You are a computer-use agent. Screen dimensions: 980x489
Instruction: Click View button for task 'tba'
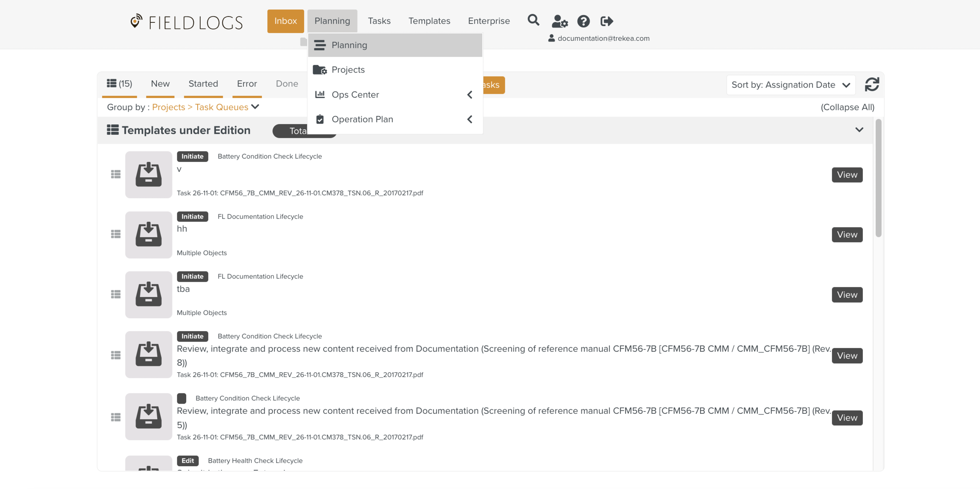847,295
